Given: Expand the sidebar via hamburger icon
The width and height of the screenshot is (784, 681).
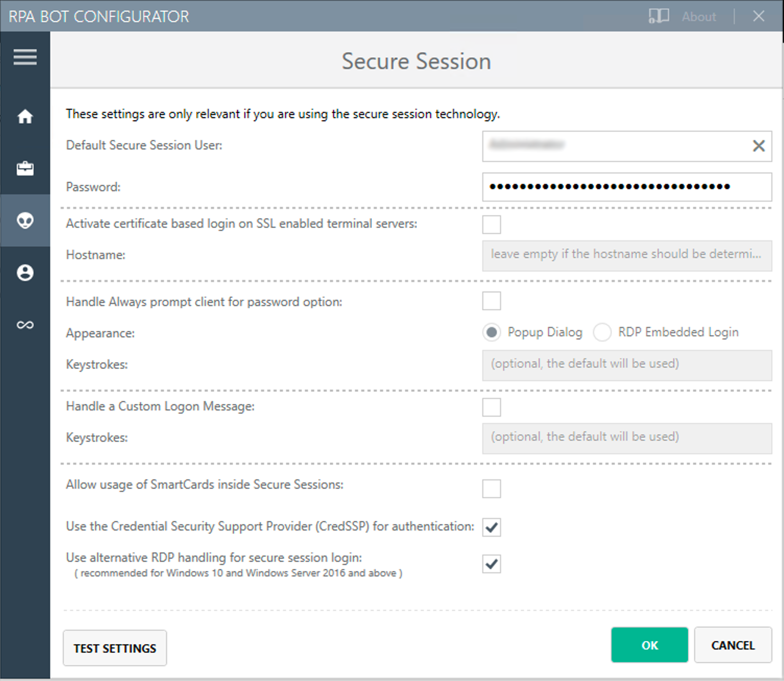Looking at the screenshot, I should [x=25, y=56].
